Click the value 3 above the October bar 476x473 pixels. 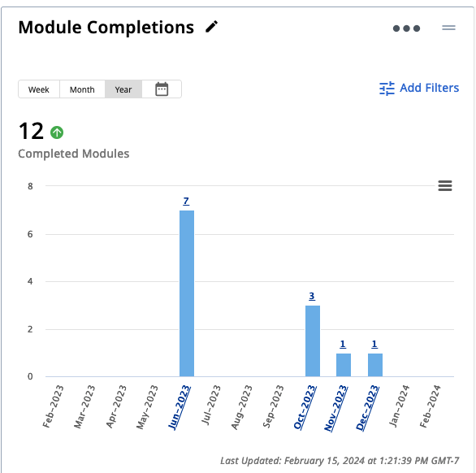[312, 296]
